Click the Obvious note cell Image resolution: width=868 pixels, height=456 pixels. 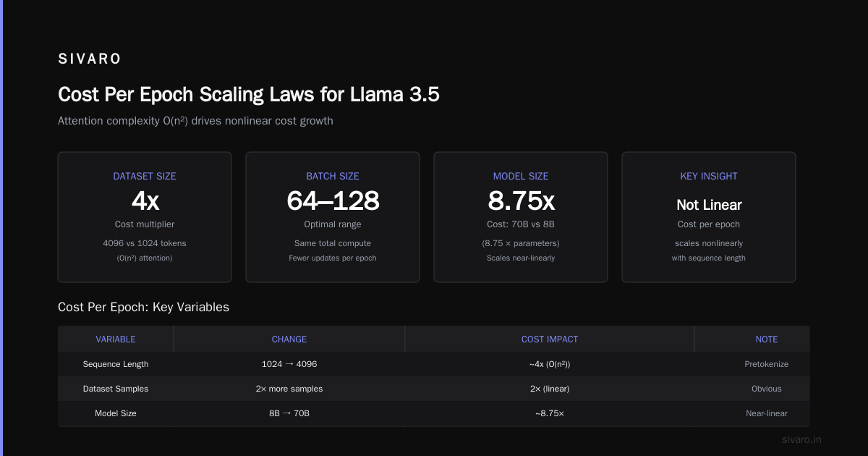coord(767,389)
